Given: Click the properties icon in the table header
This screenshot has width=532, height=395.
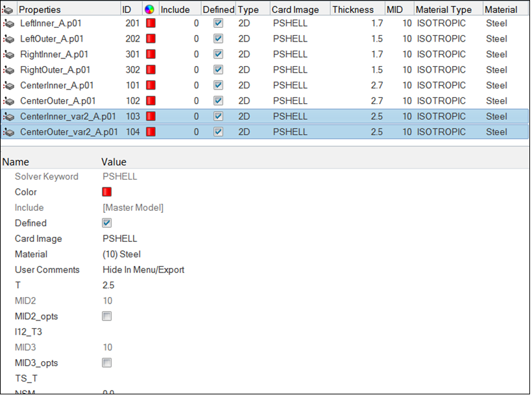Looking at the screenshot, I should [x=8, y=10].
